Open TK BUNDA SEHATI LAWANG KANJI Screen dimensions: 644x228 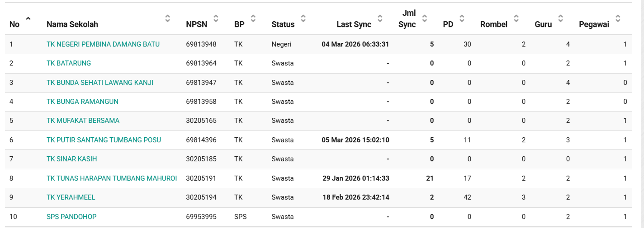point(99,83)
